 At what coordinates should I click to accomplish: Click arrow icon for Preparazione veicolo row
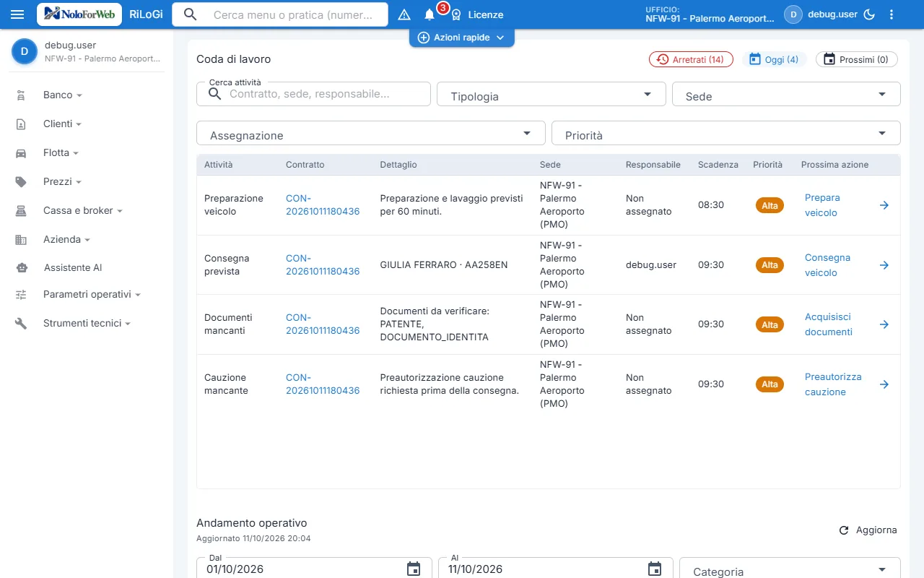pos(884,205)
